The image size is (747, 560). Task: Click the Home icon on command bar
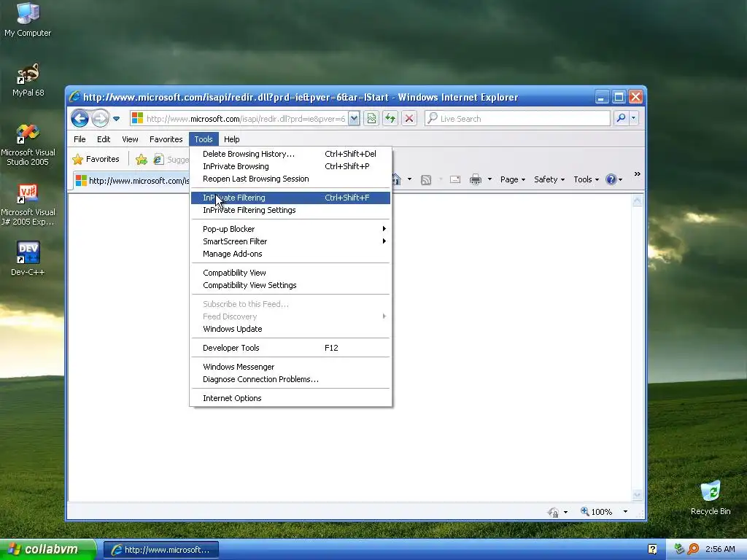(x=396, y=179)
